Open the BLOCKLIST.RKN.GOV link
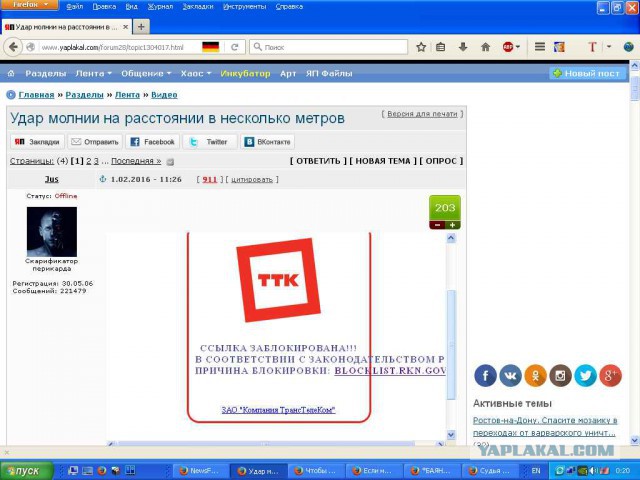The width and height of the screenshot is (640, 480). coord(390,371)
